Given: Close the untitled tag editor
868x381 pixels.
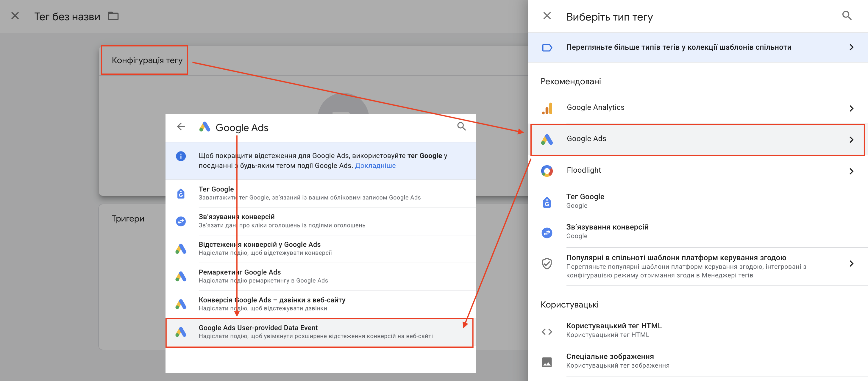Looking at the screenshot, I should pyautogui.click(x=15, y=16).
